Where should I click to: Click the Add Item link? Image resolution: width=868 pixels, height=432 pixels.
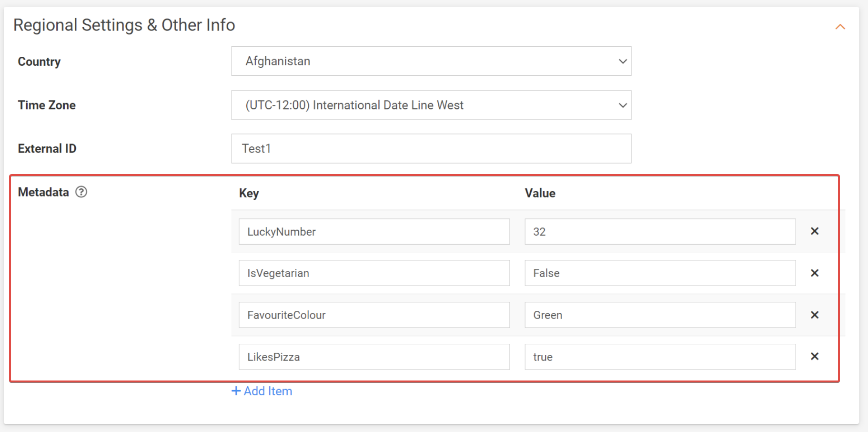click(x=268, y=391)
